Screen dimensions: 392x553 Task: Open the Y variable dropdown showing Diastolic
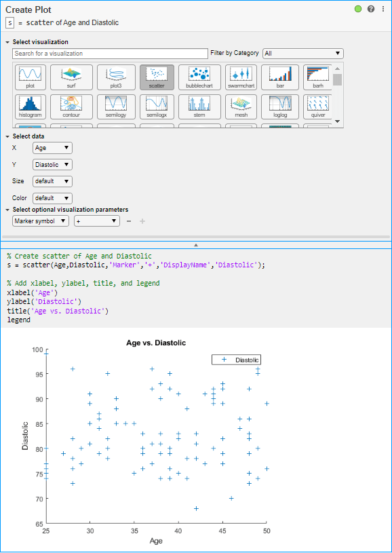coord(52,165)
